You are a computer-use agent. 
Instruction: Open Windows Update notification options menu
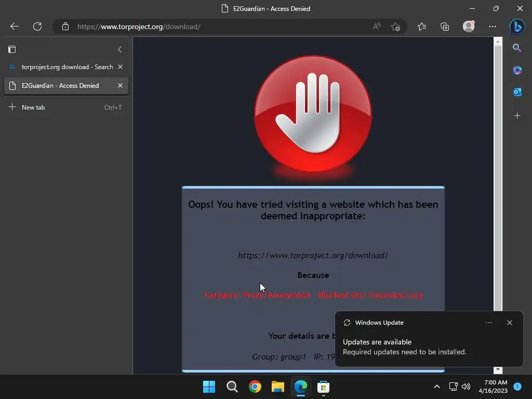coord(488,323)
